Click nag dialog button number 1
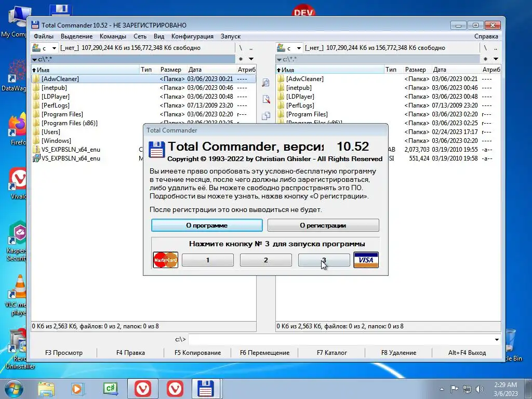532x399 pixels. coord(208,260)
